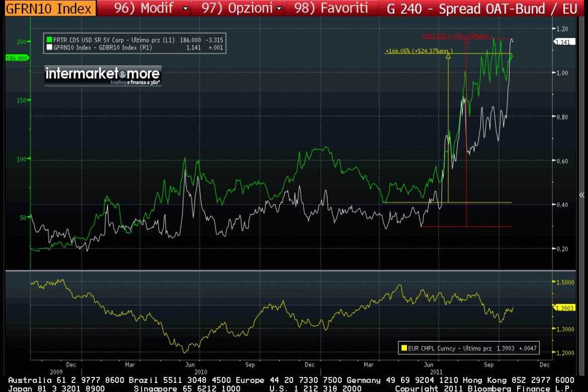Collapse the side panel with double chevron
588x392 pixels.
[x=581, y=195]
